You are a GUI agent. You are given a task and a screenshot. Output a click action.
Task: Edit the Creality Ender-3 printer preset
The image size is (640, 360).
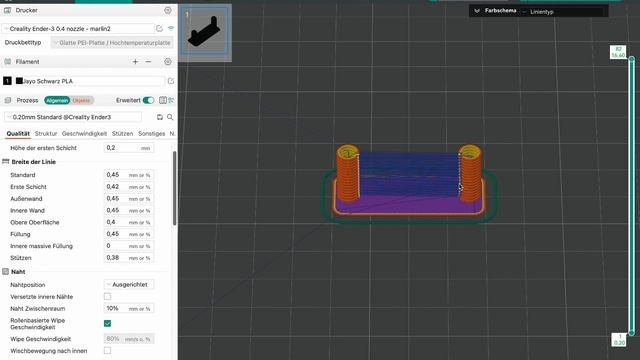point(160,28)
